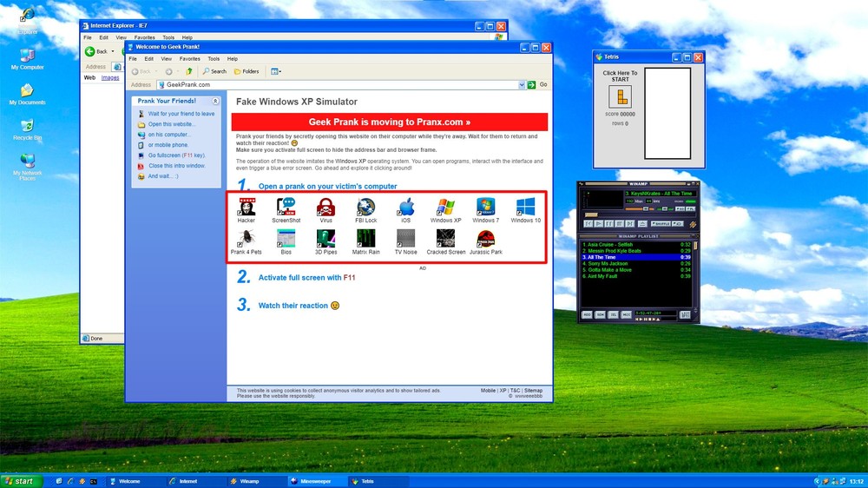Collapse the Prank Your Friends panel

click(215, 102)
